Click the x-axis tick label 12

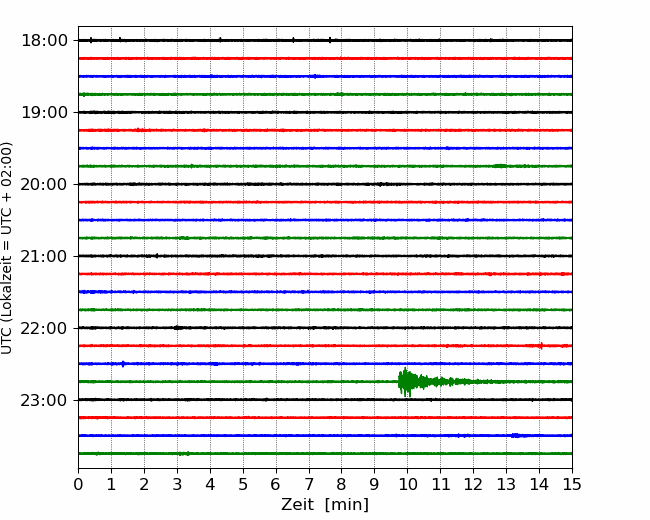(473, 484)
